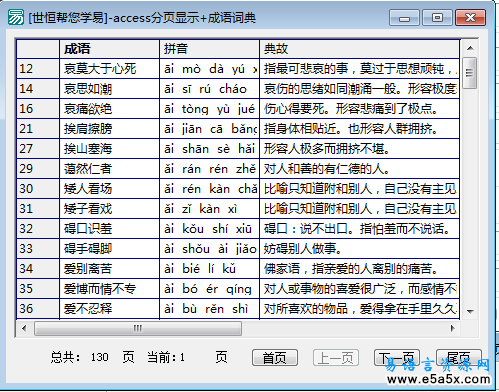499x392 pixels.
Task: Click the idiom 哀痛欲绝
Action: click(109, 109)
